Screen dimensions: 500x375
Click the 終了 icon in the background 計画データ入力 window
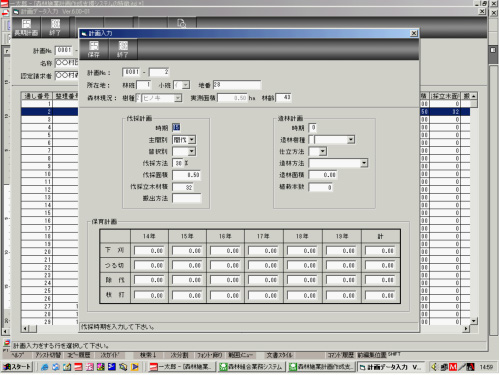tap(55, 27)
